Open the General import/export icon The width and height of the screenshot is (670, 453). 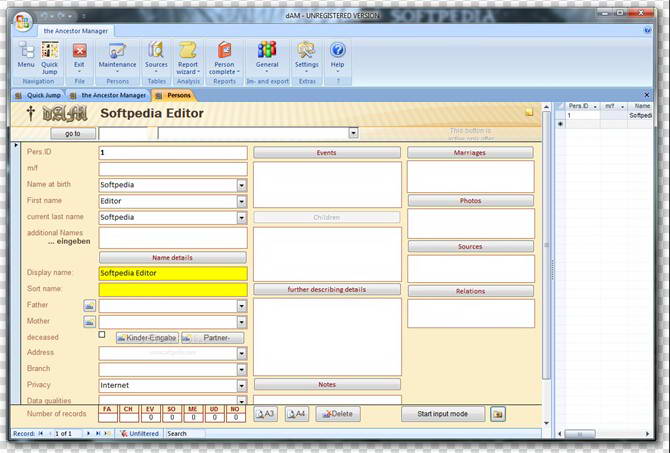(267, 56)
